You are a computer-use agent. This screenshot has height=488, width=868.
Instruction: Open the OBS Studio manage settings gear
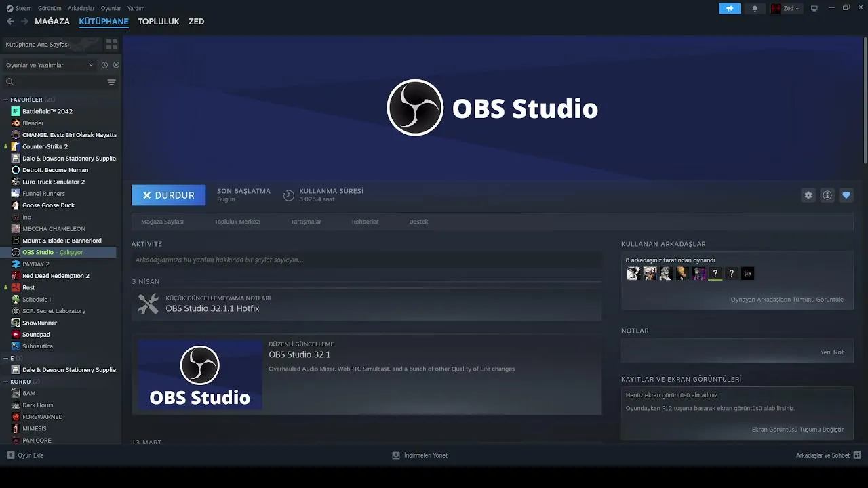coord(808,195)
